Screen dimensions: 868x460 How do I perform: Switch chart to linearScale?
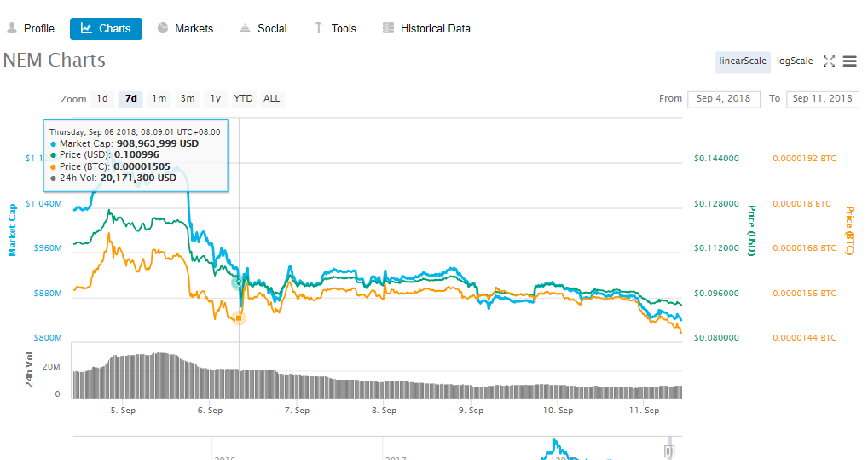click(x=743, y=61)
